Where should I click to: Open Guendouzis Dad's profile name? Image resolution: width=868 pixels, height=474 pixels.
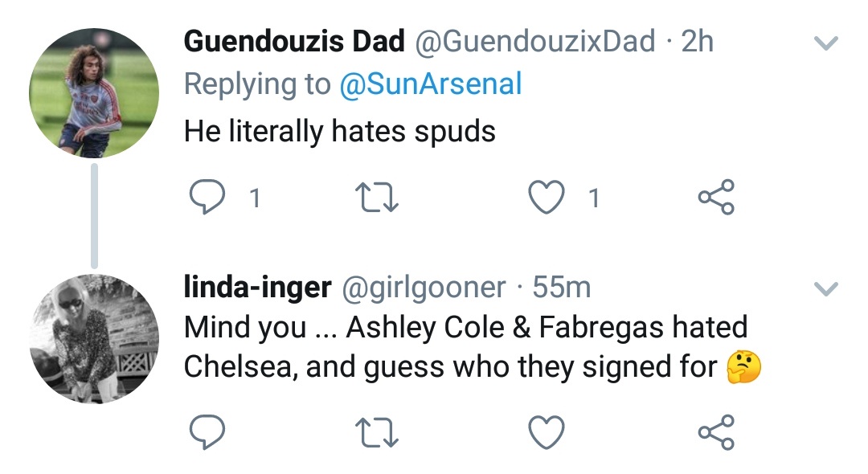click(x=294, y=42)
